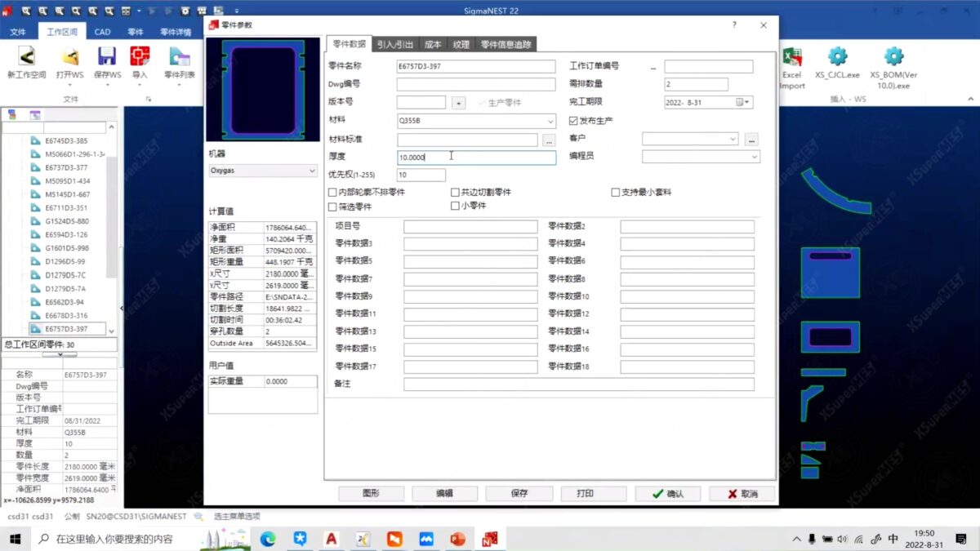Click the 导入 import icon

pyautogui.click(x=140, y=56)
